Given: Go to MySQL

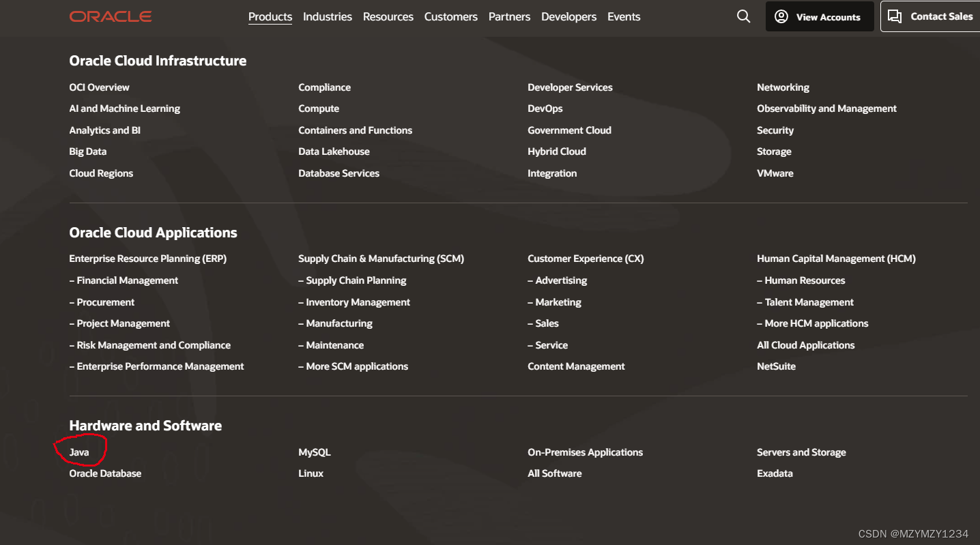Looking at the screenshot, I should click(x=315, y=452).
